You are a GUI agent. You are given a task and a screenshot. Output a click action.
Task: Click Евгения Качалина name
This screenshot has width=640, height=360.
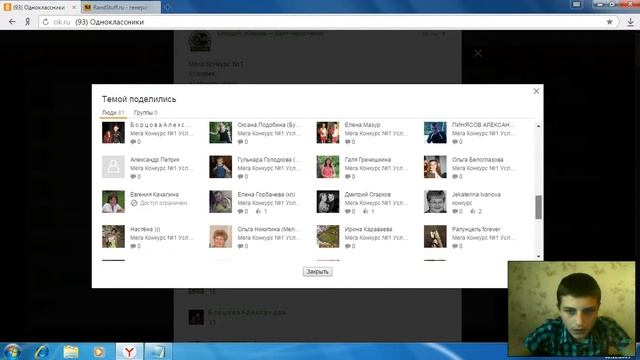(x=154, y=195)
